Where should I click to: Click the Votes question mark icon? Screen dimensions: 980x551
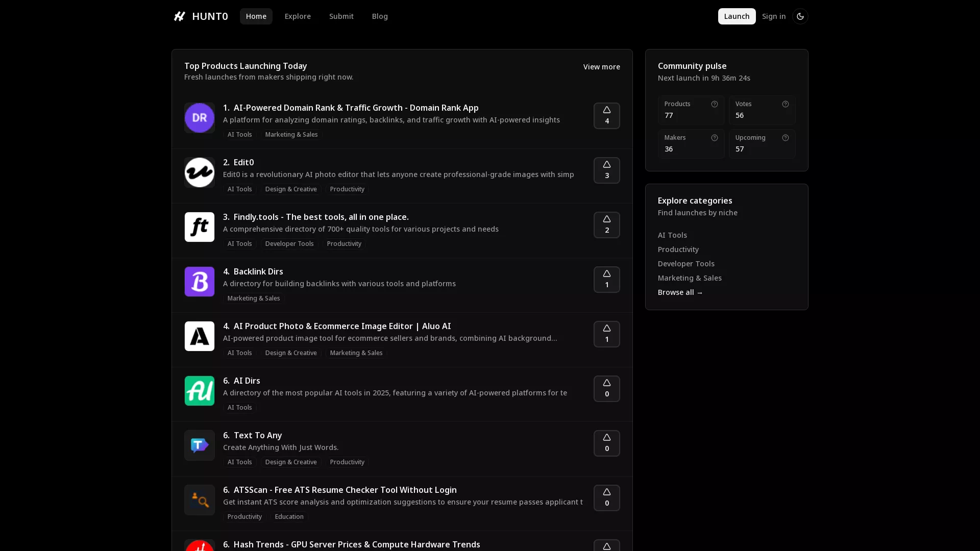pyautogui.click(x=786, y=104)
